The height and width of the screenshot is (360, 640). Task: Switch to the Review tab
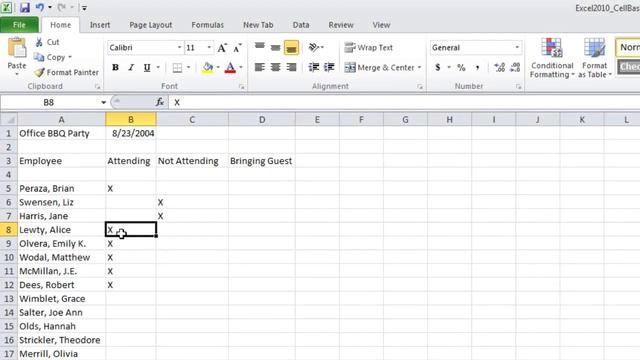coord(341,25)
